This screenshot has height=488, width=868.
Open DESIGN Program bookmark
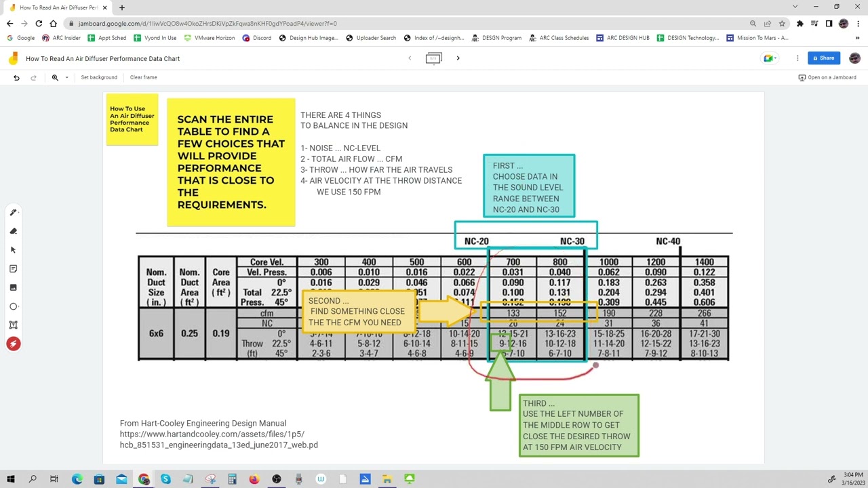pos(496,38)
